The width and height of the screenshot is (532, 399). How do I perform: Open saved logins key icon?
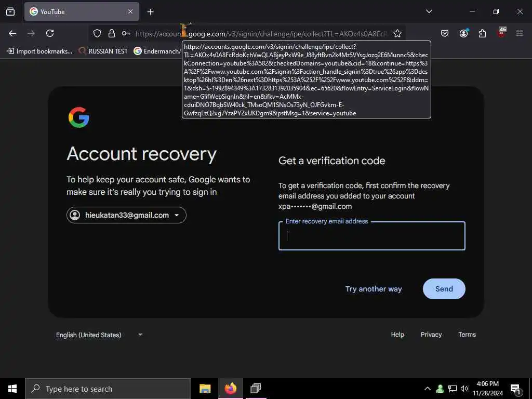point(126,33)
